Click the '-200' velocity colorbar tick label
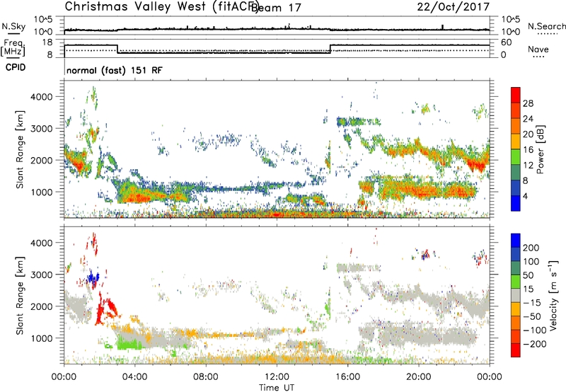566x392 pixels. coord(534,344)
